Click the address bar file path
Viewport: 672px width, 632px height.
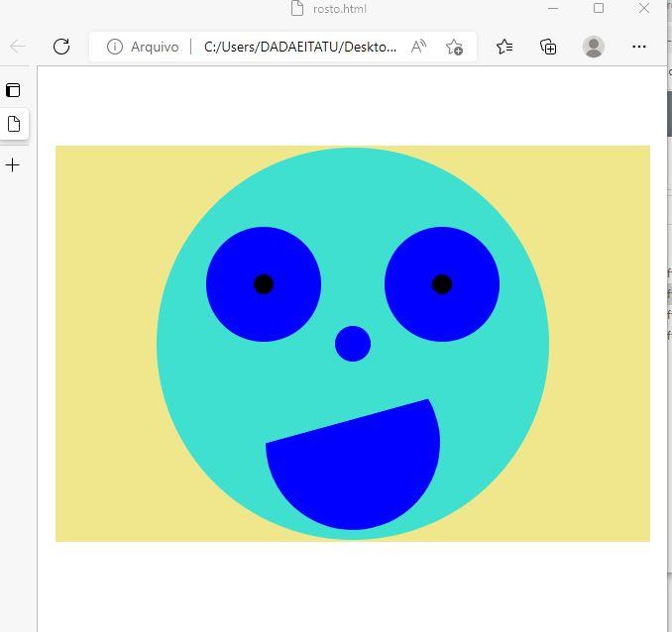300,47
